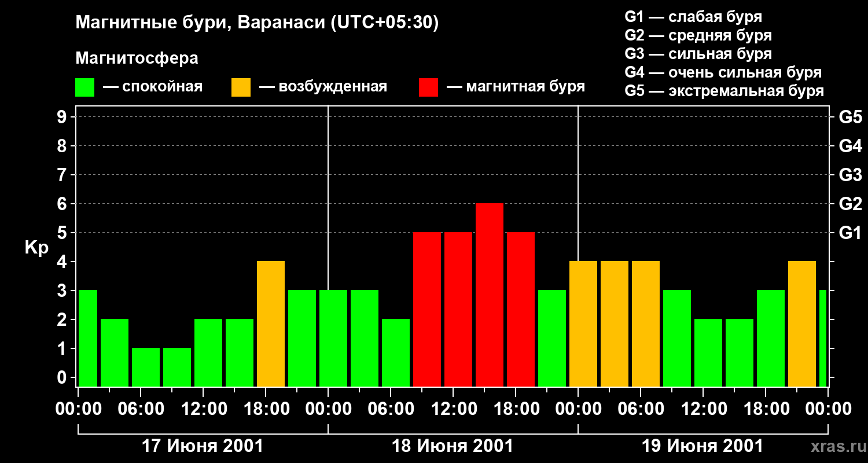Image resolution: width=868 pixels, height=463 pixels.
Task: Click the G5 tick label on the right axis
Action: (x=850, y=117)
